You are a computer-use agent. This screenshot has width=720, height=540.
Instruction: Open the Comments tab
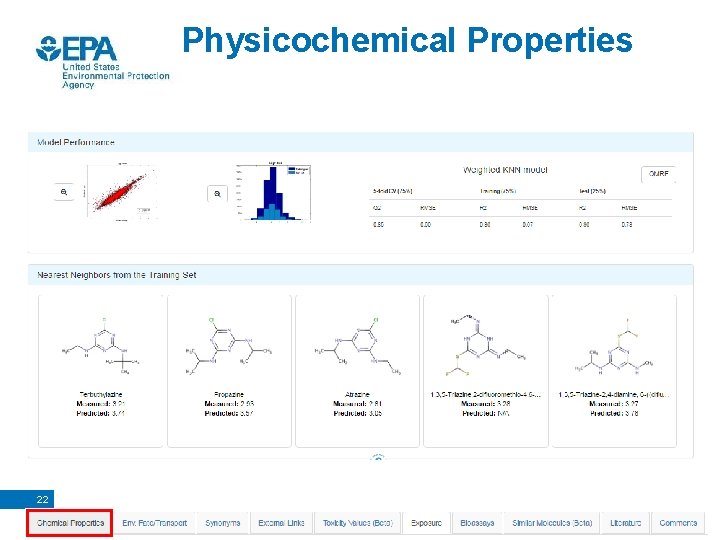pos(678,523)
